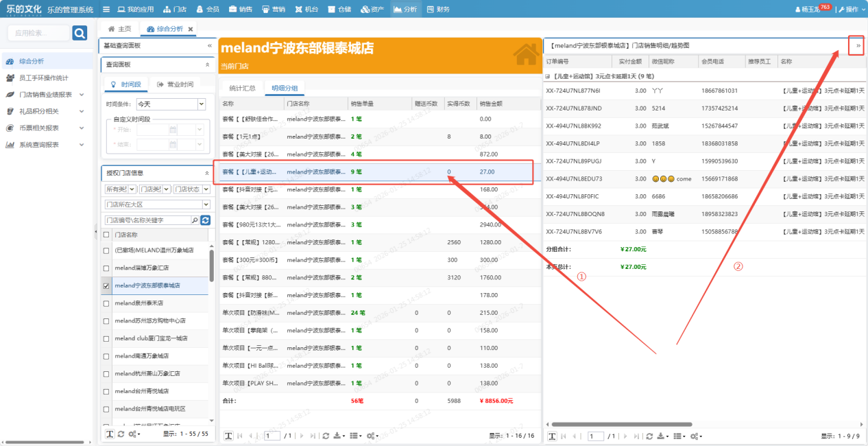The height and width of the screenshot is (446, 868).
Task: Open the 会员 menu in top navigation
Action: 207,9
